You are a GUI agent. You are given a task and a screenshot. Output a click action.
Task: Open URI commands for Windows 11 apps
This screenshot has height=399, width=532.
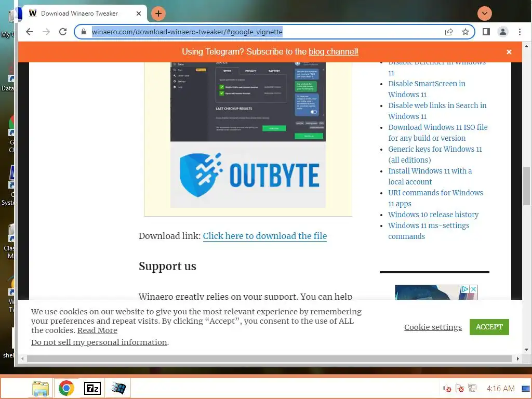pyautogui.click(x=436, y=198)
